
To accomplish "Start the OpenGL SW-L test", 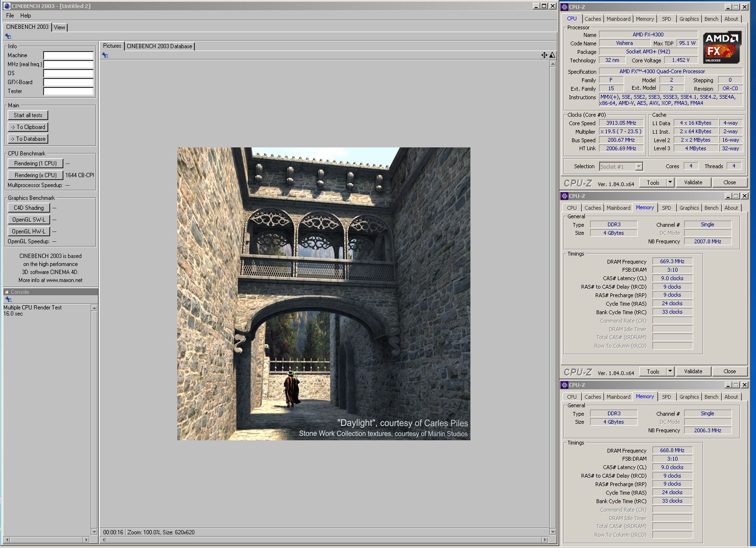I will [28, 220].
